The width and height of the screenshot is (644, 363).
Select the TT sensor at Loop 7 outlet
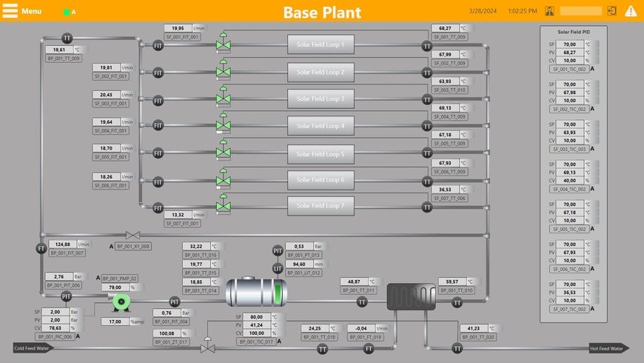tap(427, 207)
